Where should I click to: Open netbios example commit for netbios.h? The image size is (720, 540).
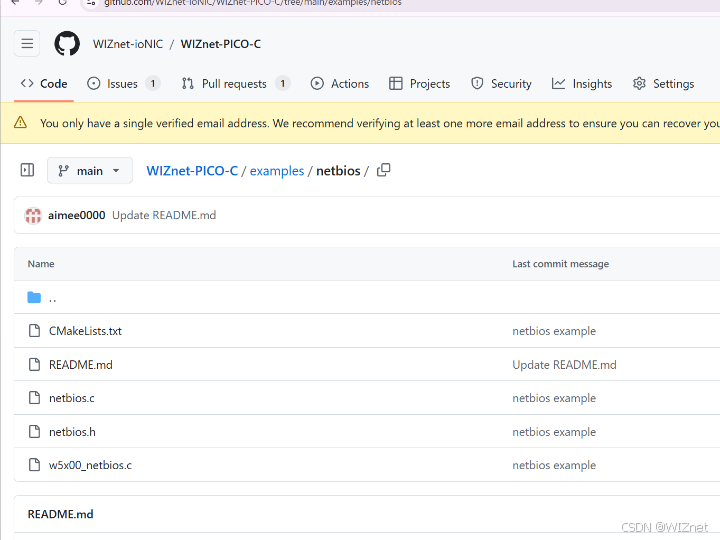pos(554,432)
